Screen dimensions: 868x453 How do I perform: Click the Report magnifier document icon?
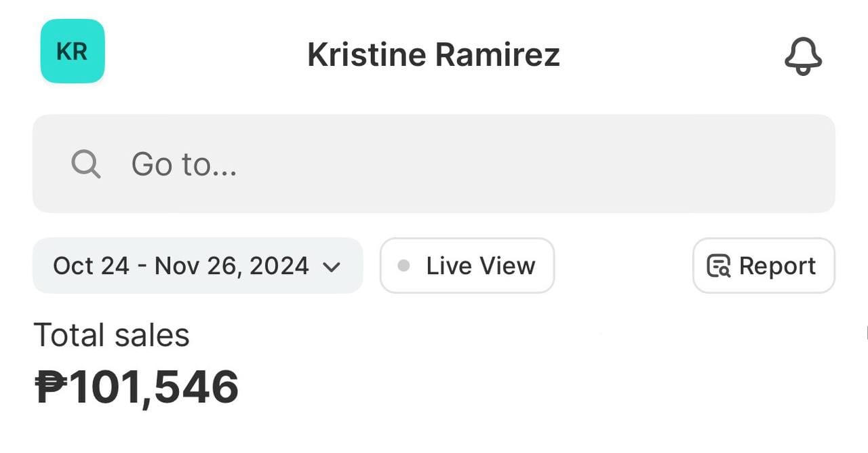719,266
